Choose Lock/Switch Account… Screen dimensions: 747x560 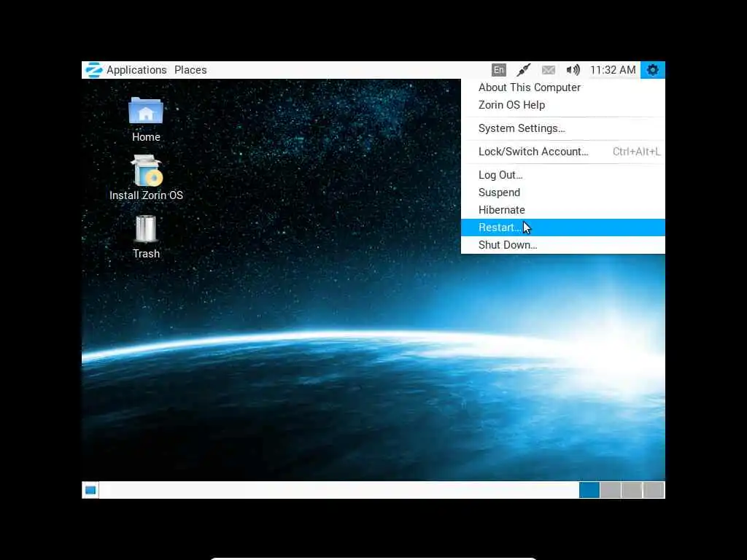pos(562,152)
